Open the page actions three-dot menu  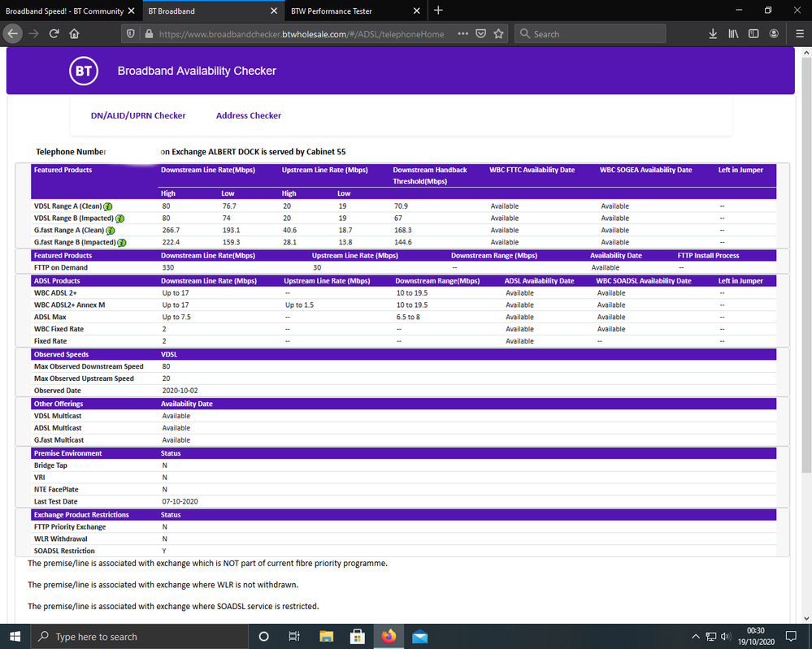point(462,34)
